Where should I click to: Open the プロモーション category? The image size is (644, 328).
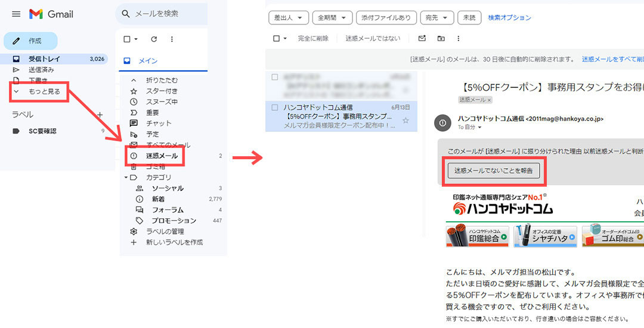pos(174,221)
